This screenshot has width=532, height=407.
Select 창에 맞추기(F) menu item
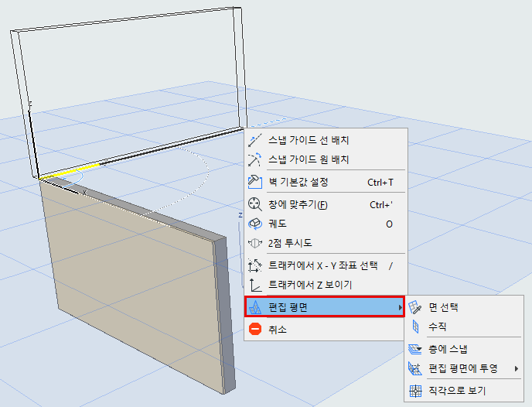[326, 205]
